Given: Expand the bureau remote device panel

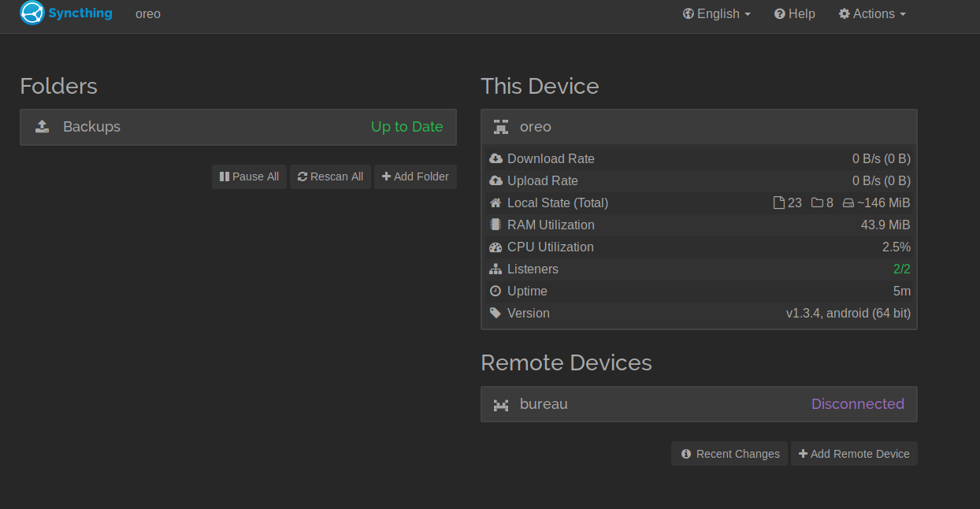Looking at the screenshot, I should [698, 404].
